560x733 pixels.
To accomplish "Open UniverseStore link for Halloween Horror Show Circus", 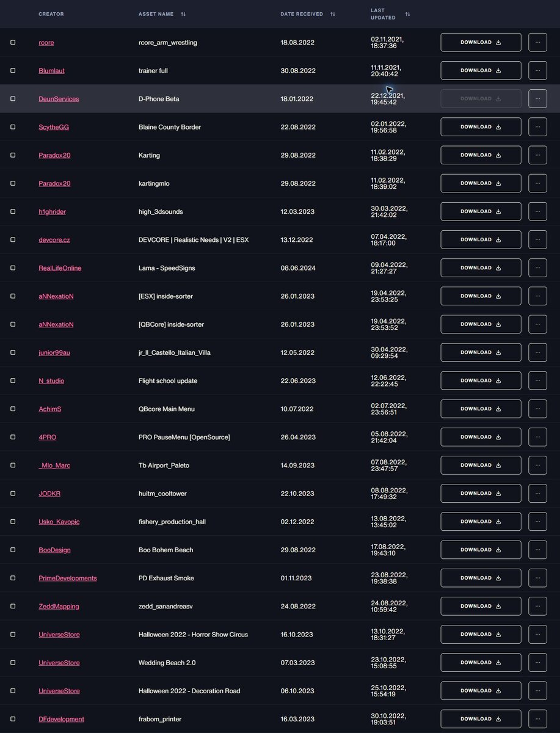I will point(59,635).
